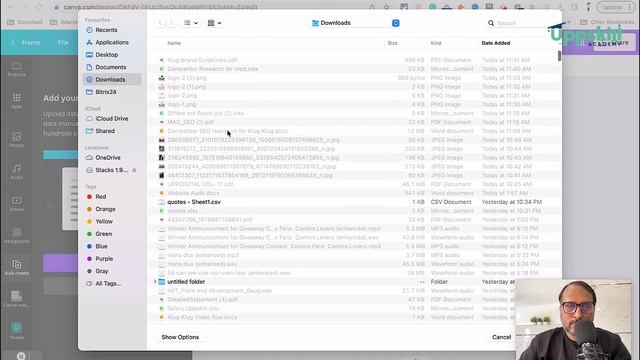Expand the untitled folder disclosure triangle
This screenshot has height=360, width=640.
[155, 282]
